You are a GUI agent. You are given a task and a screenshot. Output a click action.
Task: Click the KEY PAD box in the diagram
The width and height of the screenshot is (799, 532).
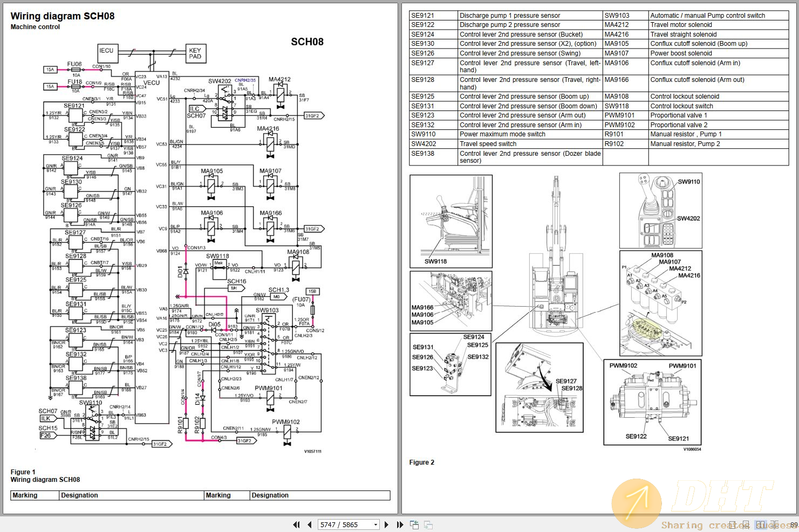(x=195, y=53)
